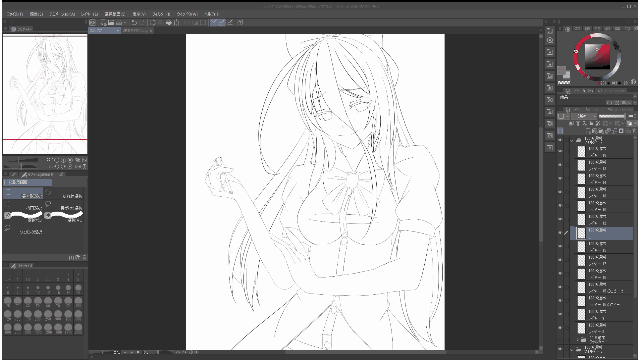Pick a red hue on the color wheel ring

[576, 61]
